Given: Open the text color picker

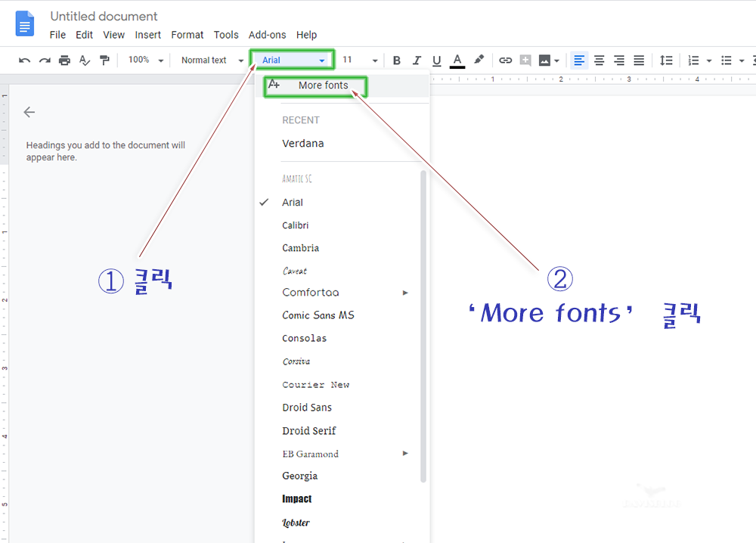Looking at the screenshot, I should [457, 61].
